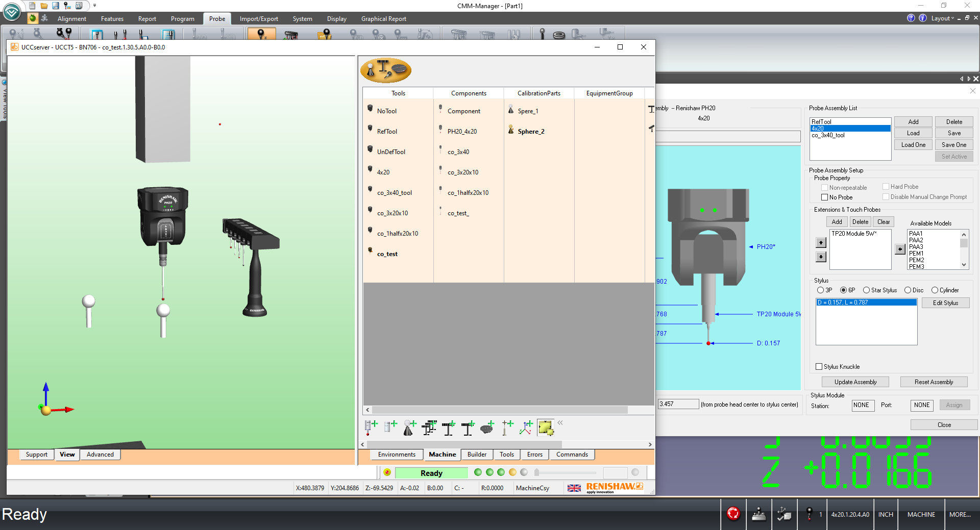Click the add calibration sphere icon
Viewport: 980px width, 530px height.
[409, 427]
